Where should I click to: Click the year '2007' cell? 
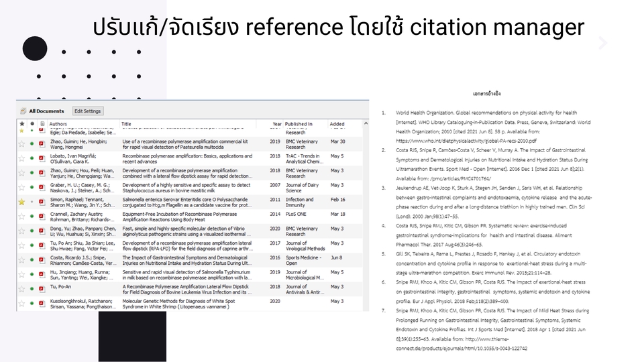[x=275, y=185]
